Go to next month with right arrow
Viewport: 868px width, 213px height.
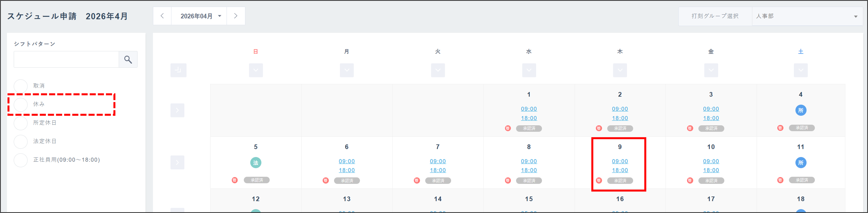click(236, 16)
